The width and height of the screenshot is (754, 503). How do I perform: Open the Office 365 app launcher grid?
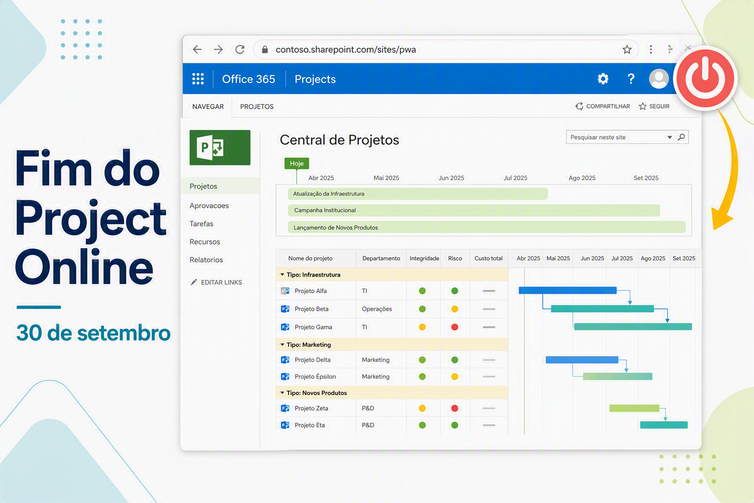(198, 79)
